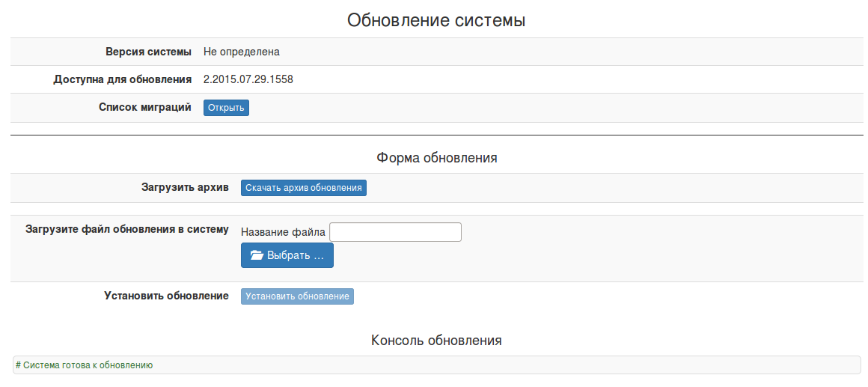Viewport: 868px width, 387px height.
Task: Click the Список миграций label
Action: (145, 107)
